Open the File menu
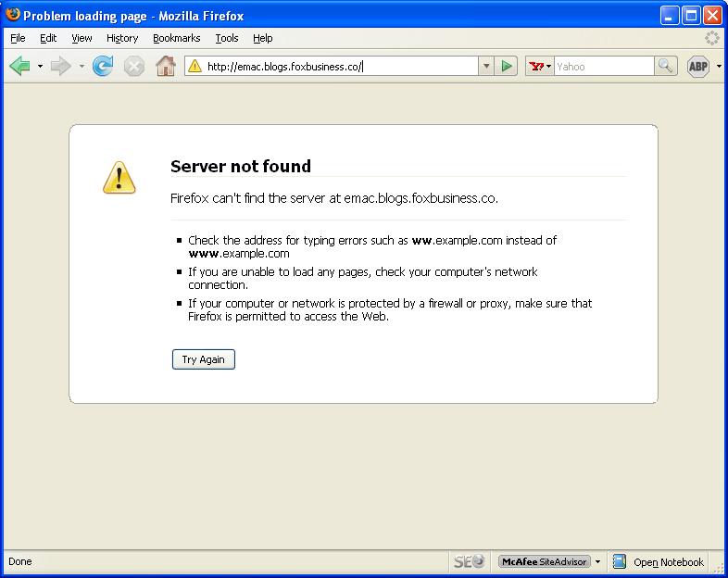Screen dimensions: 728x578 18,38
